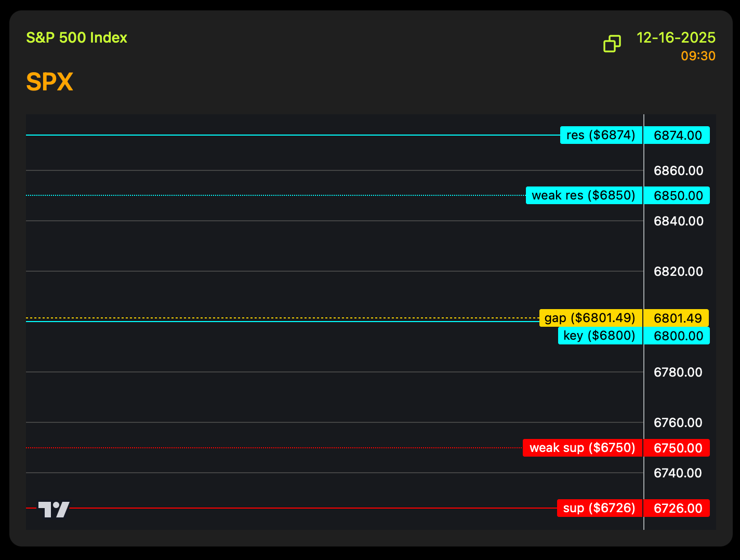This screenshot has height=560, width=740.
Task: Select the weak sup ($6750) label
Action: pos(582,448)
